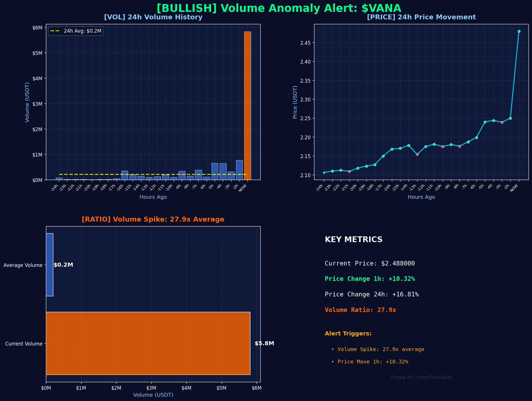
Task: Click the small blue bar at -16h
Action: tap(124, 175)
